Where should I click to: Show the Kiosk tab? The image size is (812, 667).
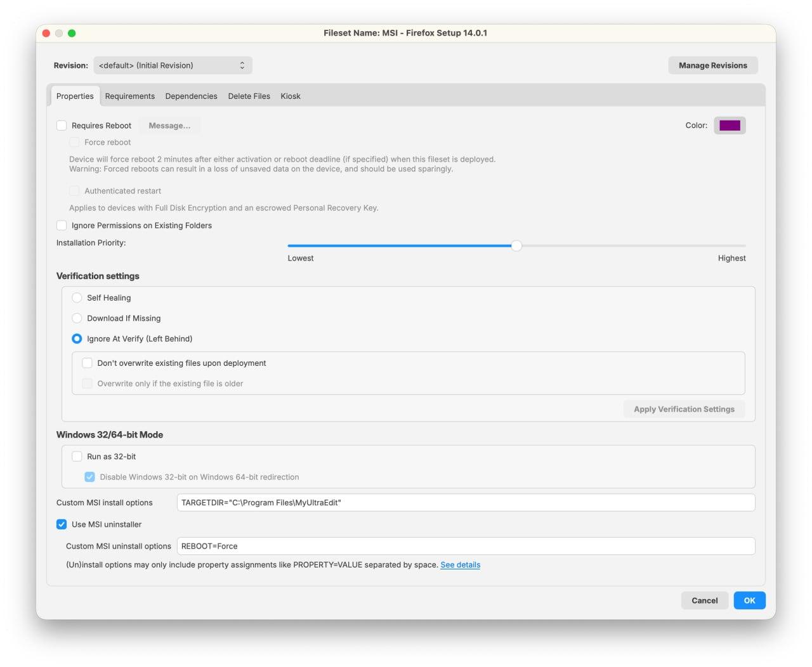click(291, 96)
